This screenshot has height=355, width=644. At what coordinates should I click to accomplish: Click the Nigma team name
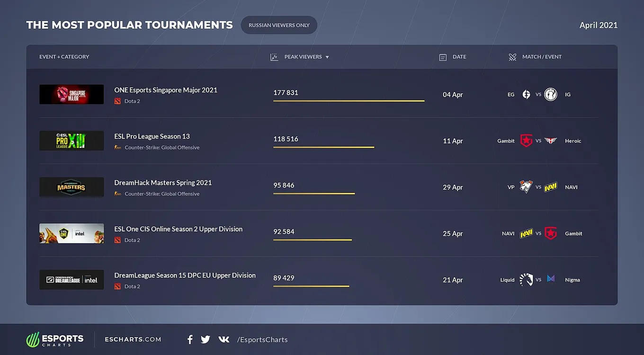click(572, 280)
